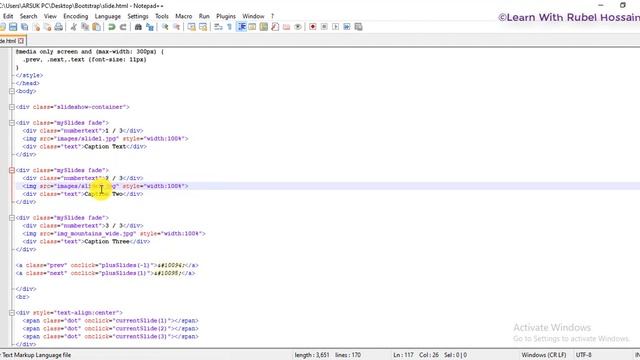Zoom out with the magnifier icon

[x=176, y=27]
